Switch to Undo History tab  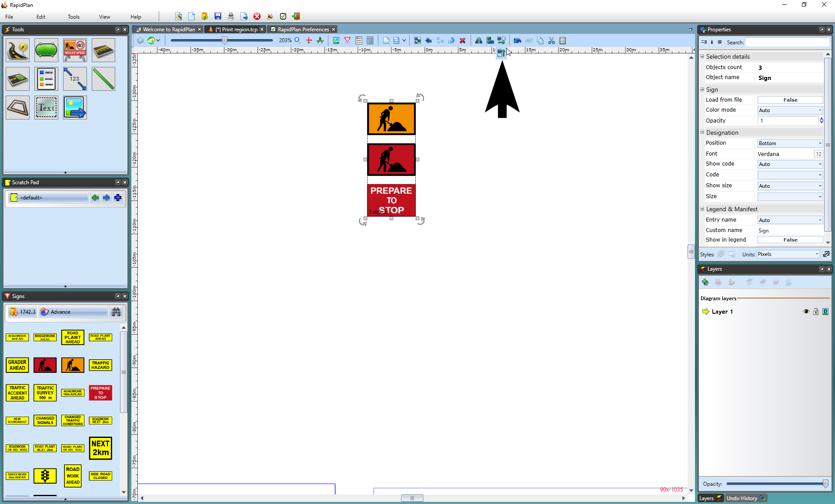(x=746, y=498)
